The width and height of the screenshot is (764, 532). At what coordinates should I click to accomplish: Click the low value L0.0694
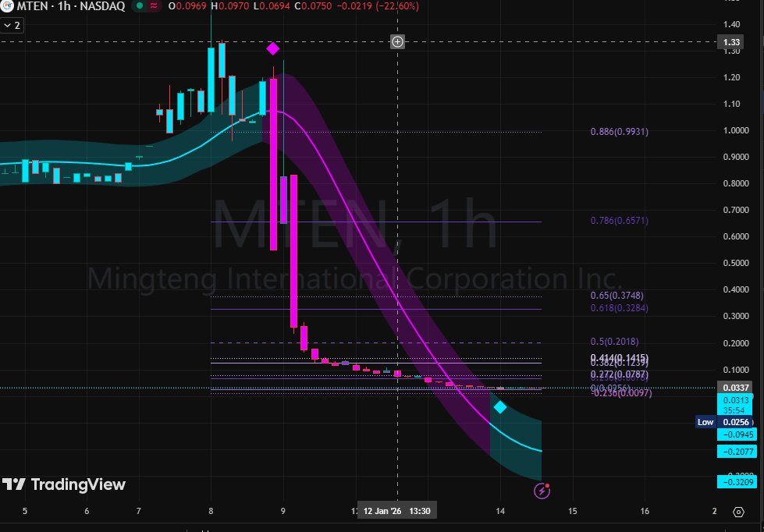(272, 6)
